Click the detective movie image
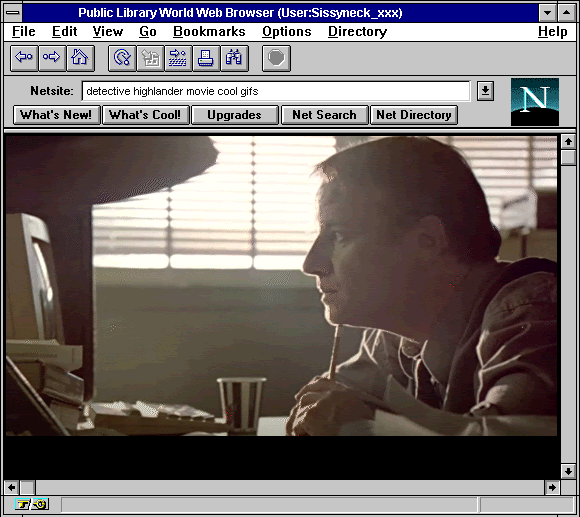580x517 pixels. 281,286
